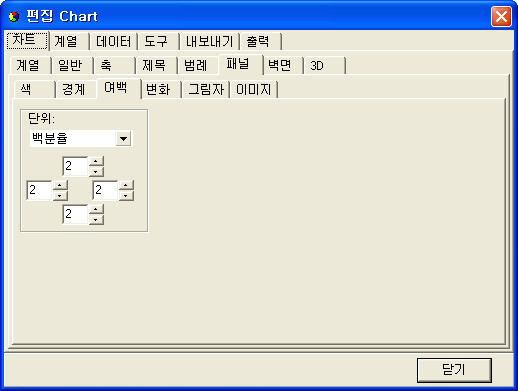Screen dimensions: 518x391
Task: Increase the left margin value
Action: point(60,186)
